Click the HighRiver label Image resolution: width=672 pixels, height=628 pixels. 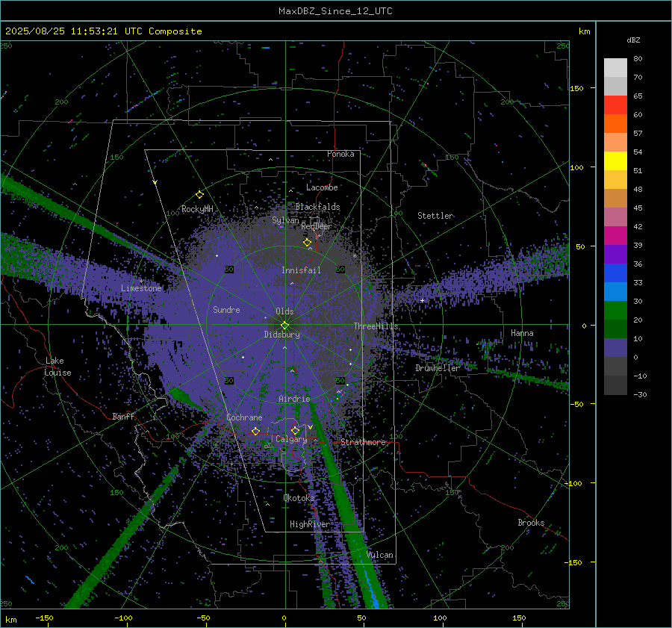(310, 524)
